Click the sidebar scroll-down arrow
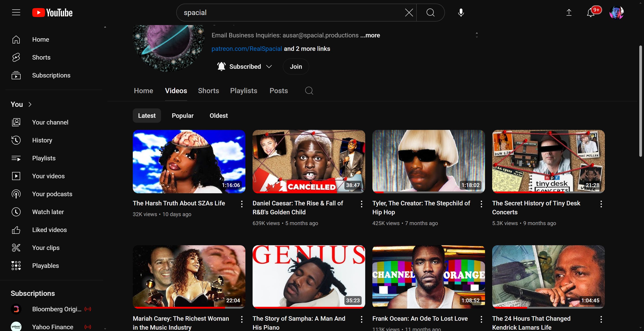This screenshot has height=331, width=644. pos(105,329)
